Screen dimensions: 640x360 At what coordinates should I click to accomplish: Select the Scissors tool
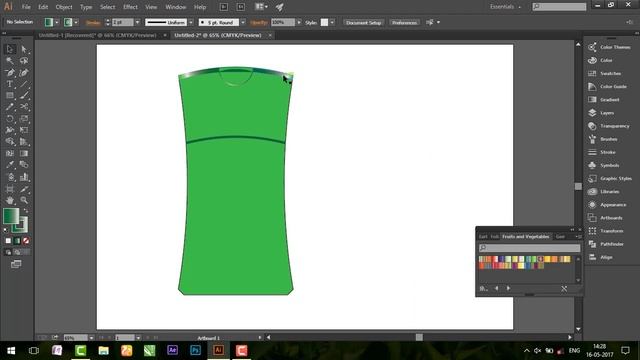(x=24, y=107)
